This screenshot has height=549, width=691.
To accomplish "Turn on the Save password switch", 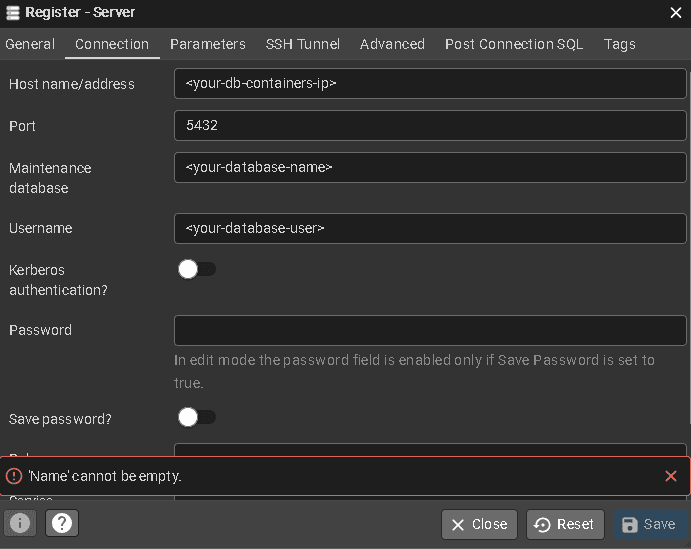I will pyautogui.click(x=196, y=417).
